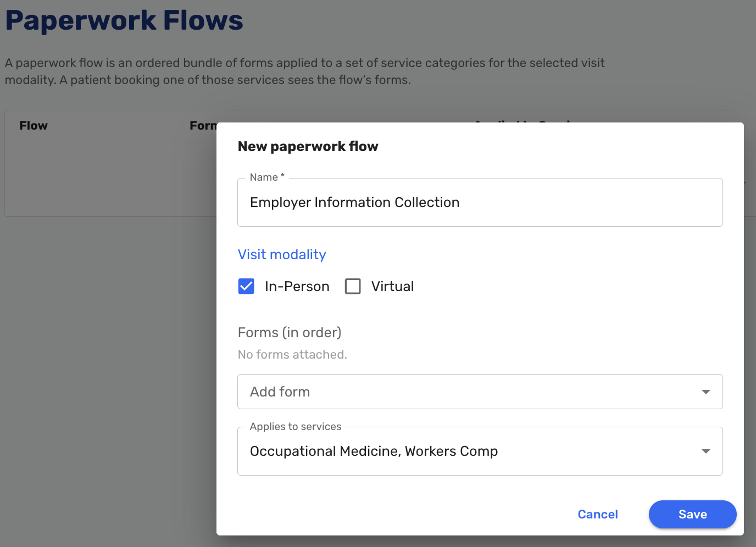Cancel the new paperwork flow dialog
The width and height of the screenshot is (756, 547).
click(598, 514)
